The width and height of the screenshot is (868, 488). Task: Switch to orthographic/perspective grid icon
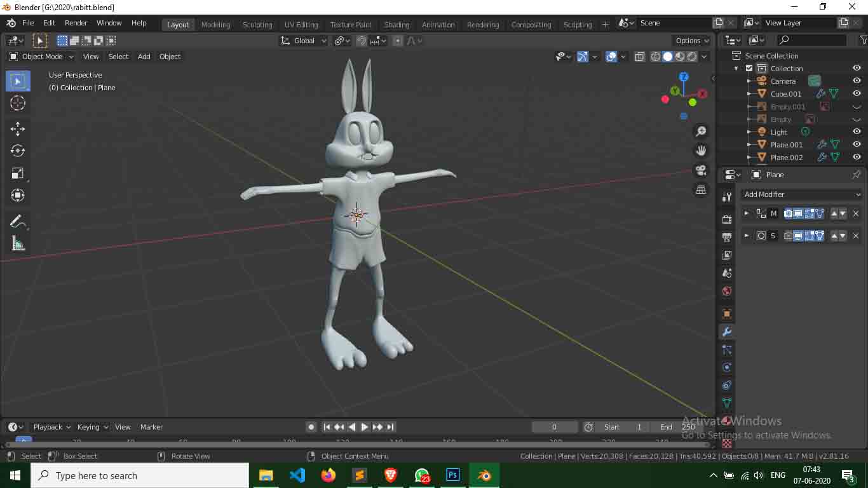tap(701, 189)
